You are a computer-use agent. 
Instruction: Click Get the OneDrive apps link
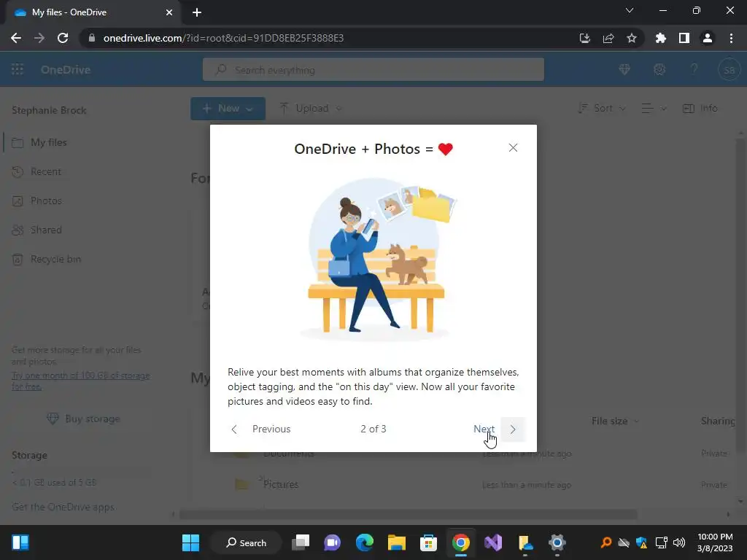coord(63,507)
